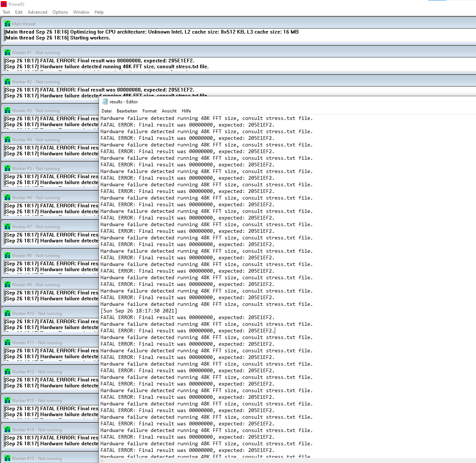Click the Main thread window icon
Image resolution: width=476 pixels, height=463 pixels.
[7, 24]
